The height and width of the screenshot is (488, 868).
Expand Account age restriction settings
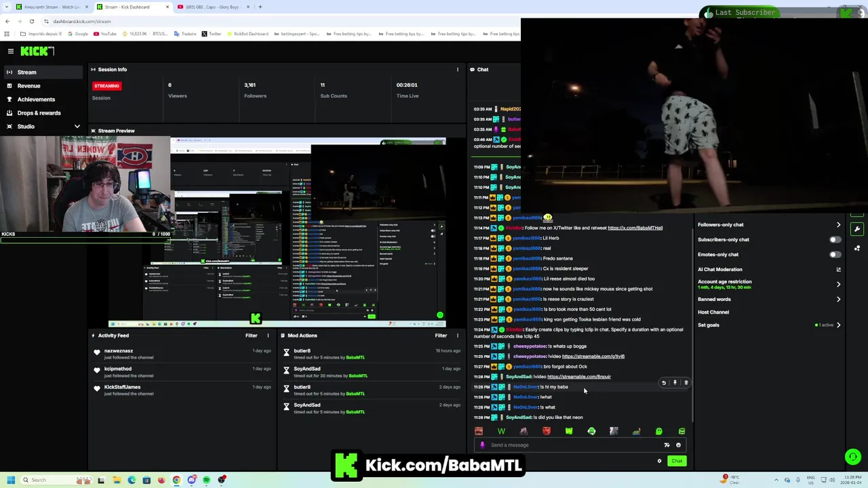coord(838,284)
